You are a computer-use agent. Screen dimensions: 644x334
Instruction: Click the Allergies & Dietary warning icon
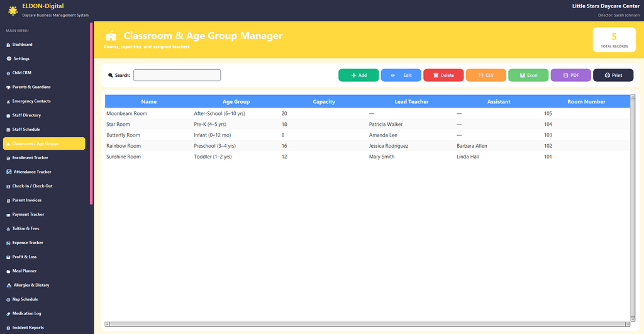(x=9, y=285)
